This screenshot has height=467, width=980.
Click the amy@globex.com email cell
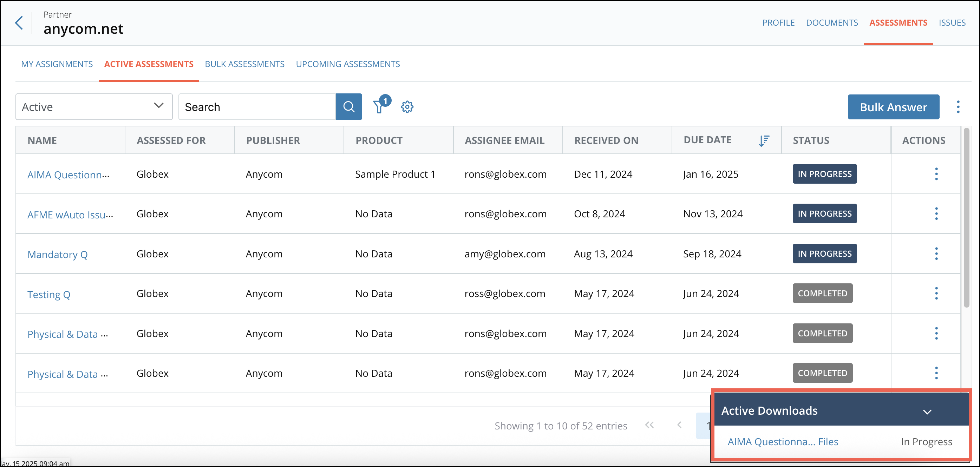[x=505, y=254]
